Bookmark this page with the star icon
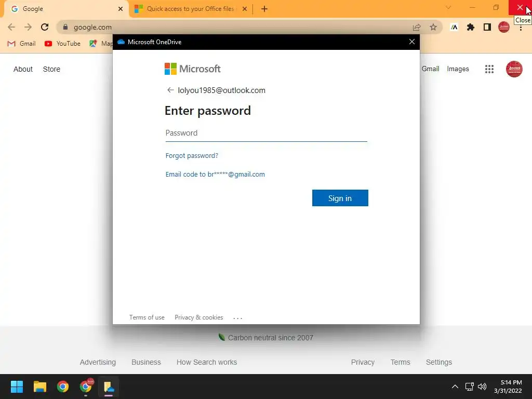 tap(433, 27)
